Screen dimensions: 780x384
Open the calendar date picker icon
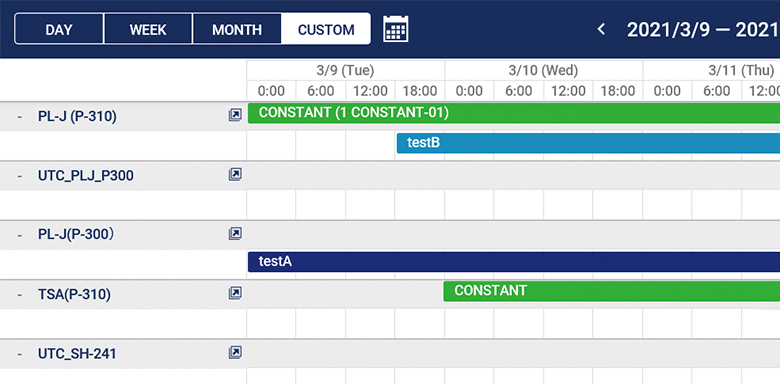click(x=395, y=29)
